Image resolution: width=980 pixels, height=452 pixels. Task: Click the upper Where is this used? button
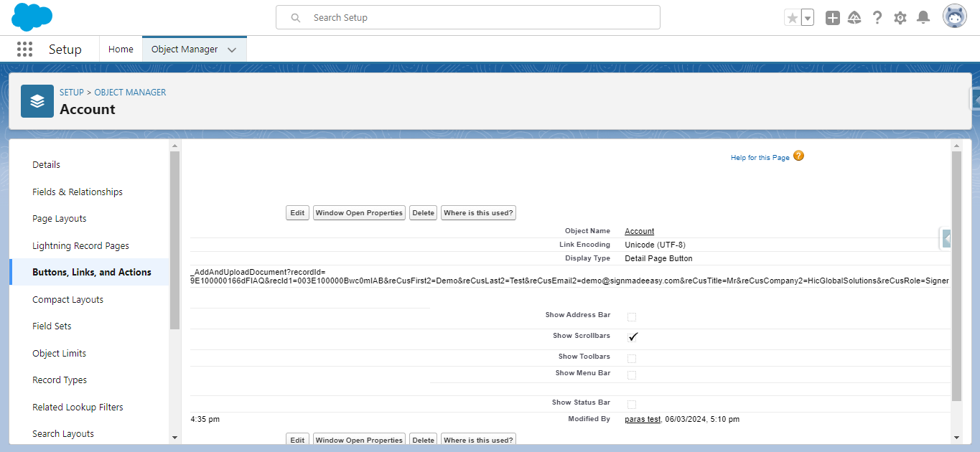coord(478,213)
